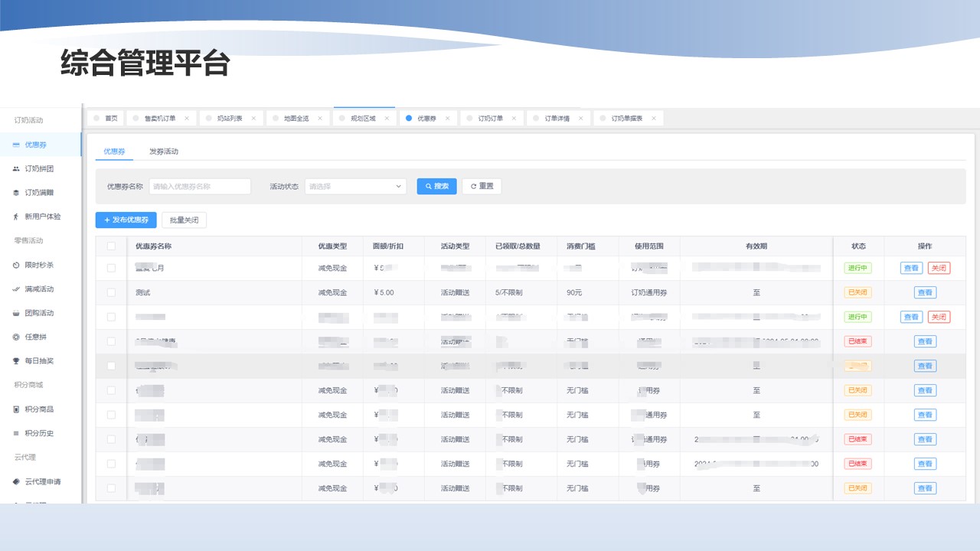Click the 90元 threshold cell
The image size is (980, 551).
(x=574, y=292)
